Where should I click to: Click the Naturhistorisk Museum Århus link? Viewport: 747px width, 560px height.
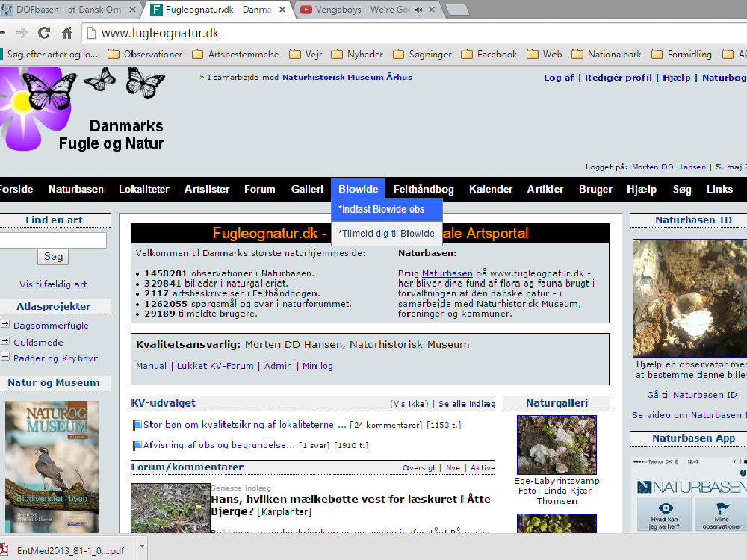point(347,77)
